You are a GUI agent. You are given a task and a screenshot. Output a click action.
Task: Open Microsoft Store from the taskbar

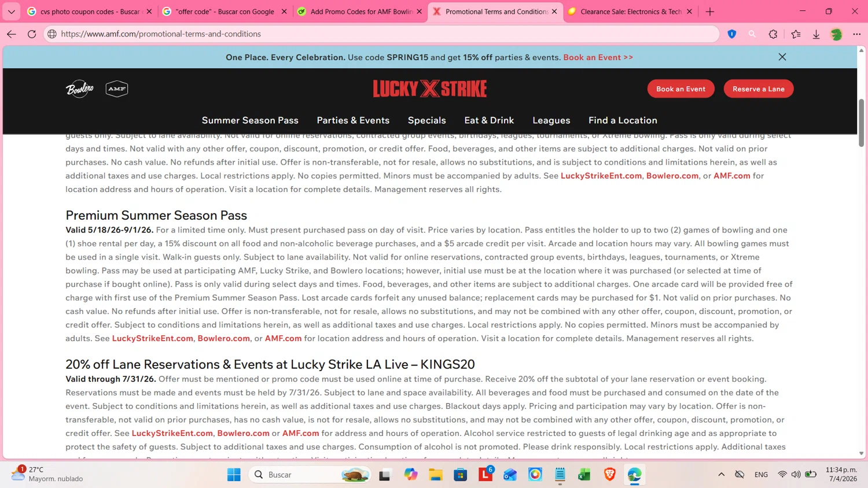coord(461,475)
